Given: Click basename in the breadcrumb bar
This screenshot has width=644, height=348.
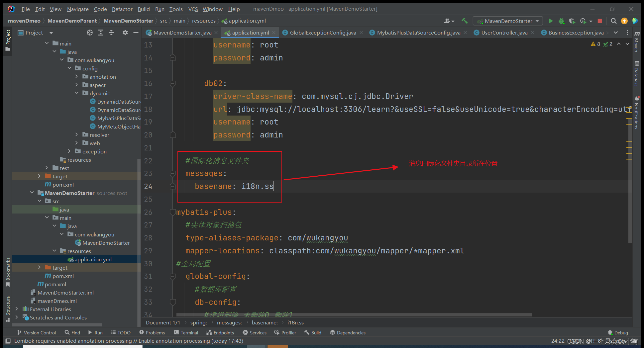Looking at the screenshot, I should tap(265, 322).
